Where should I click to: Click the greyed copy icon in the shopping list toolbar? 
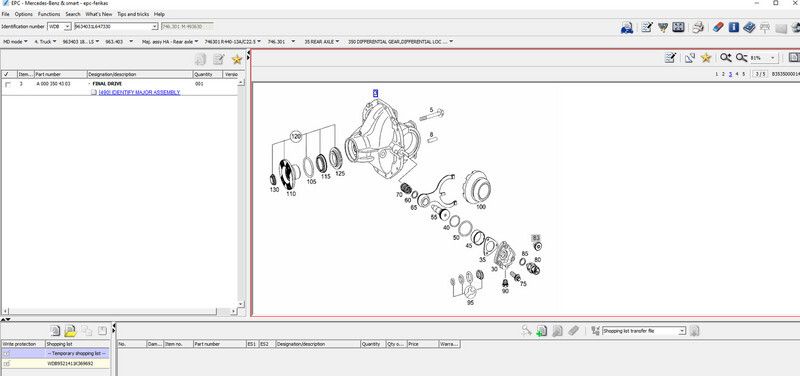coord(87,331)
